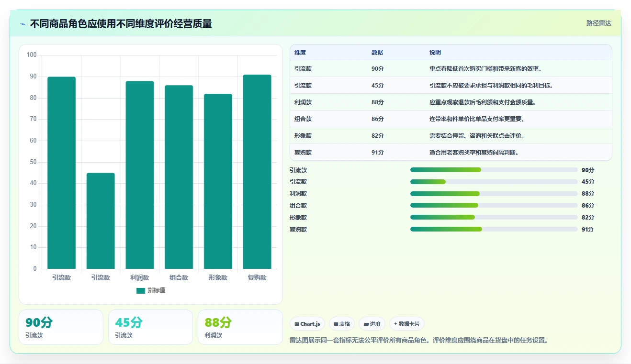Screen dimensions: 631x364
Task: Click the 86分 value in the progress list
Action: tap(588, 206)
